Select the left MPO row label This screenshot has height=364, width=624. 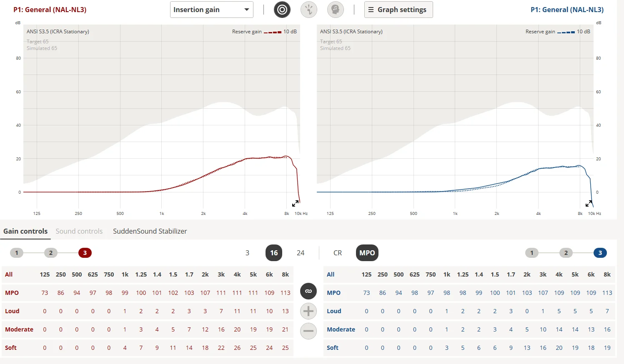[x=12, y=293]
